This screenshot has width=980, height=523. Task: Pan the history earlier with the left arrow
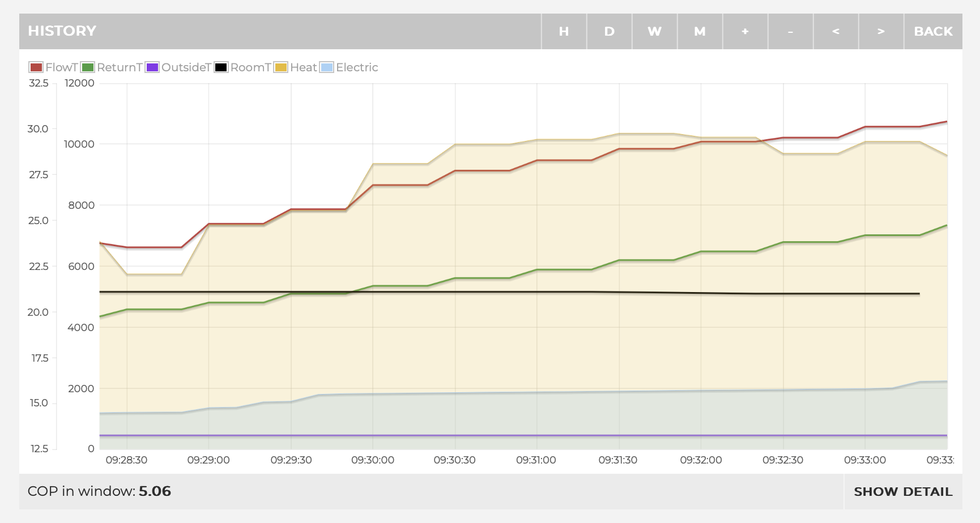point(836,32)
